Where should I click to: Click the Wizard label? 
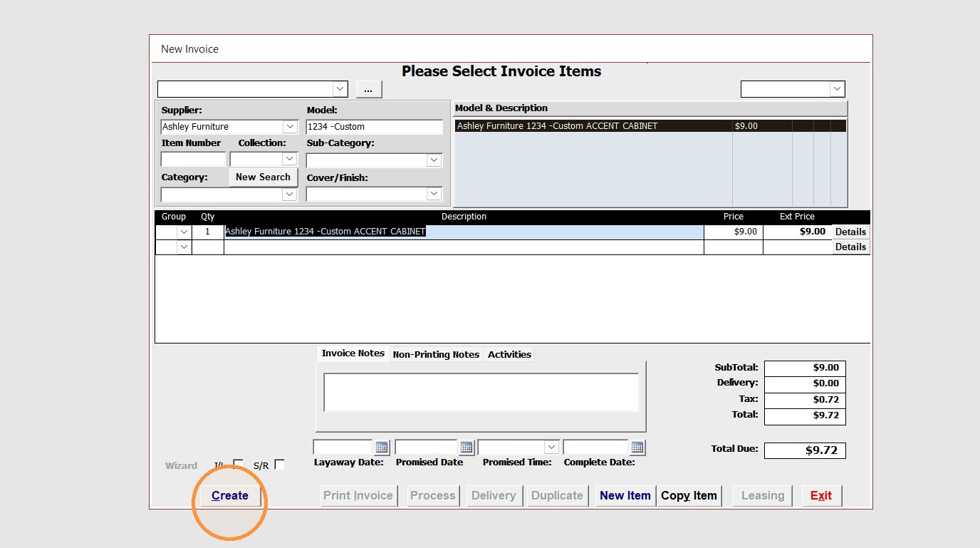181,466
